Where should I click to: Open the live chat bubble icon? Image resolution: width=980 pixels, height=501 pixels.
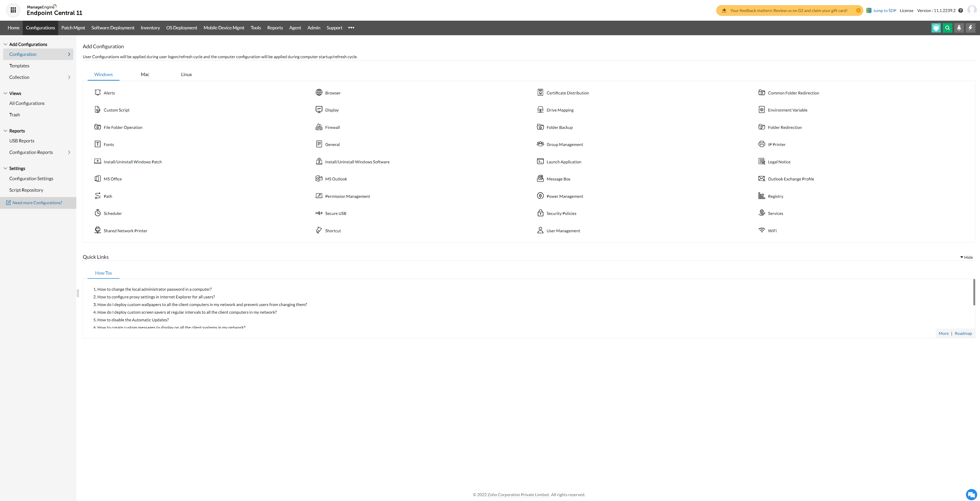pyautogui.click(x=971, y=495)
